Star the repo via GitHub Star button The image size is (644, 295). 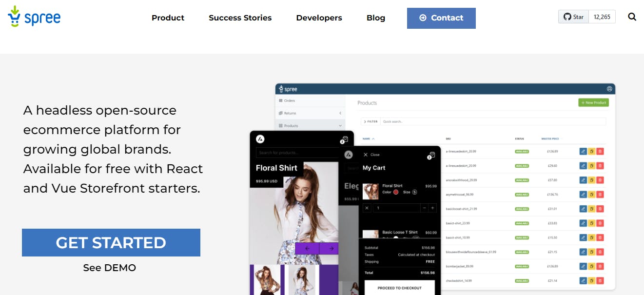[x=573, y=17]
